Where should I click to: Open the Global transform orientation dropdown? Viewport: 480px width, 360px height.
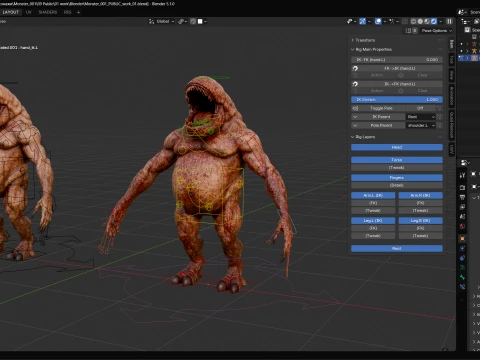tap(161, 21)
